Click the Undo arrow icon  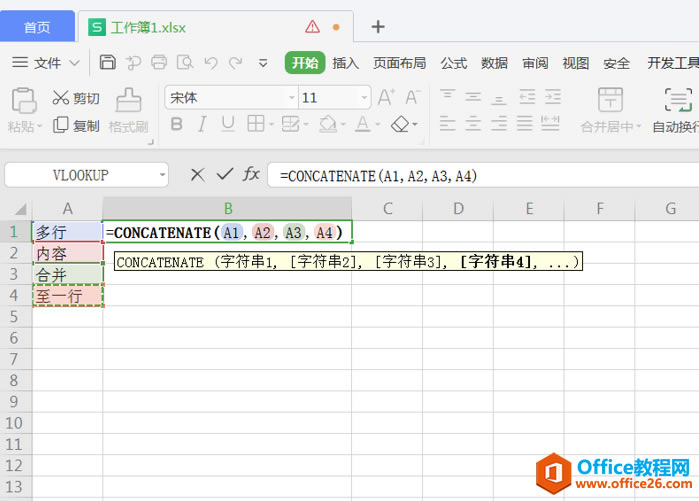point(211,62)
